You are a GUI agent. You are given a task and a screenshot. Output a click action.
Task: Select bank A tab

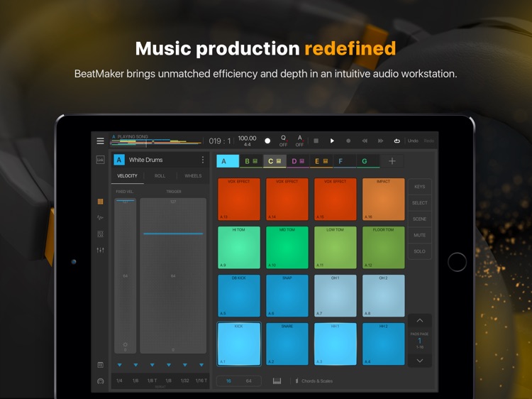228,161
